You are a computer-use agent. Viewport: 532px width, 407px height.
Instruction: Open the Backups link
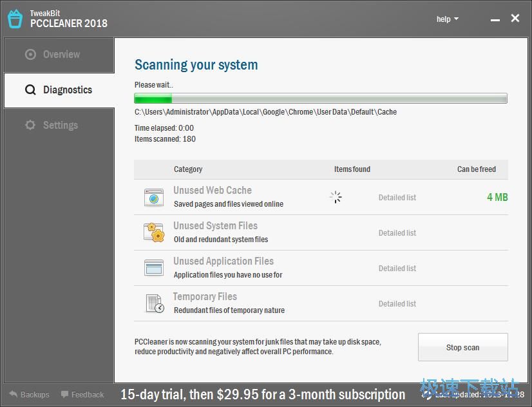click(x=35, y=395)
